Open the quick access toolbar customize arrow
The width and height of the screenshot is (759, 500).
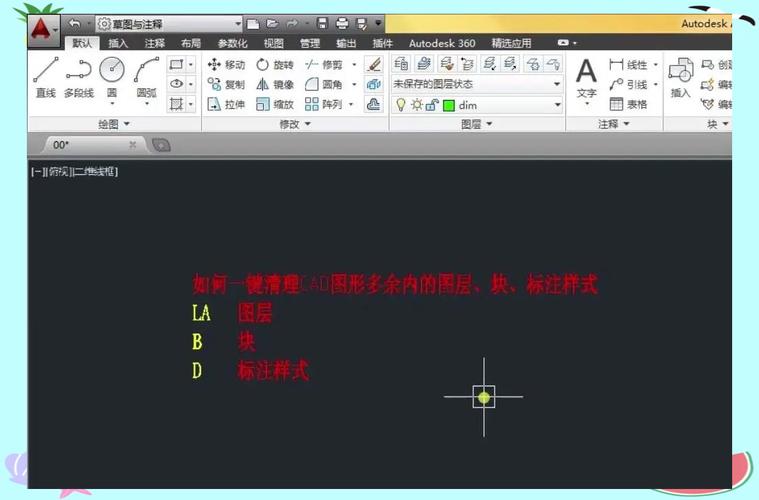click(378, 23)
